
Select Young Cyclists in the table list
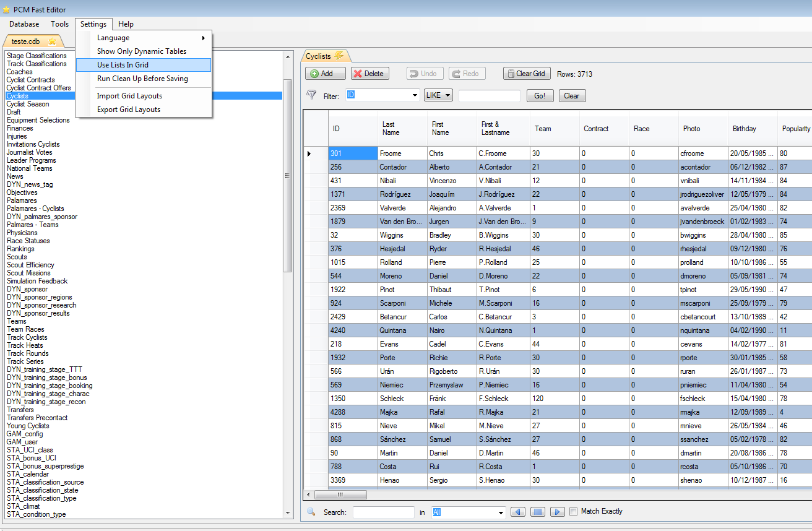click(28, 426)
